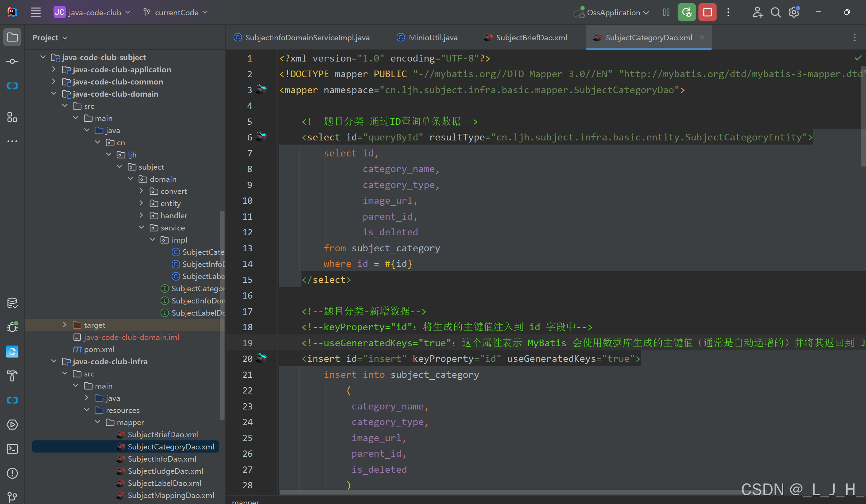The width and height of the screenshot is (866, 504).
Task: Switch to the MinioUtil.java tab
Action: (x=433, y=38)
